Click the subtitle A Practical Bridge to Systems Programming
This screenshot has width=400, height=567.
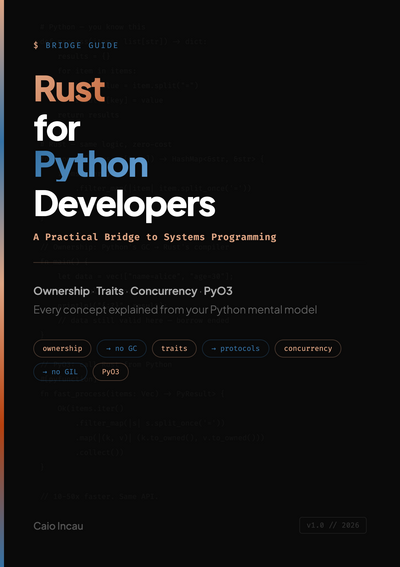click(155, 237)
